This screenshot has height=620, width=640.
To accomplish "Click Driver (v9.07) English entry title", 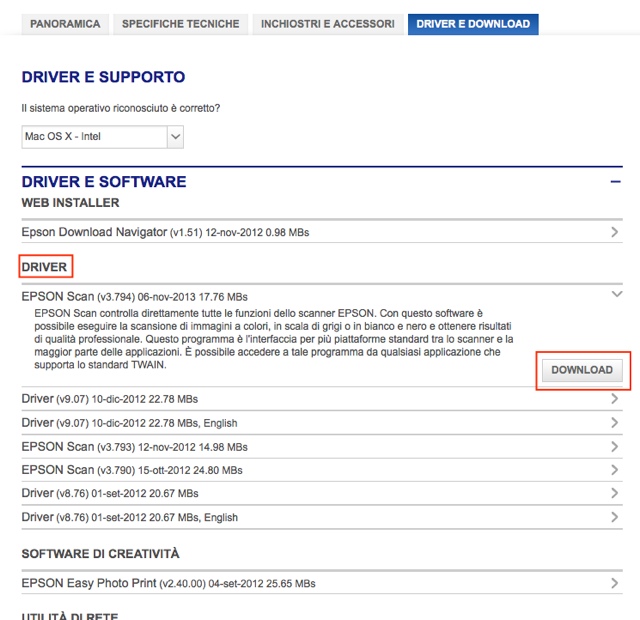I will [129, 423].
